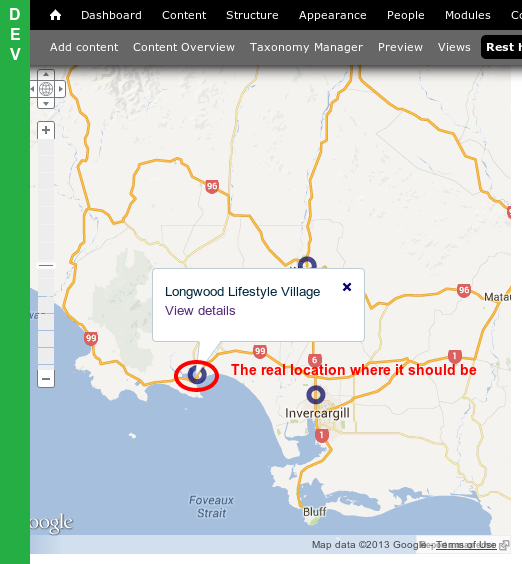Click the Google logo on map
Viewport: 522px width, 564px height.
tap(51, 523)
